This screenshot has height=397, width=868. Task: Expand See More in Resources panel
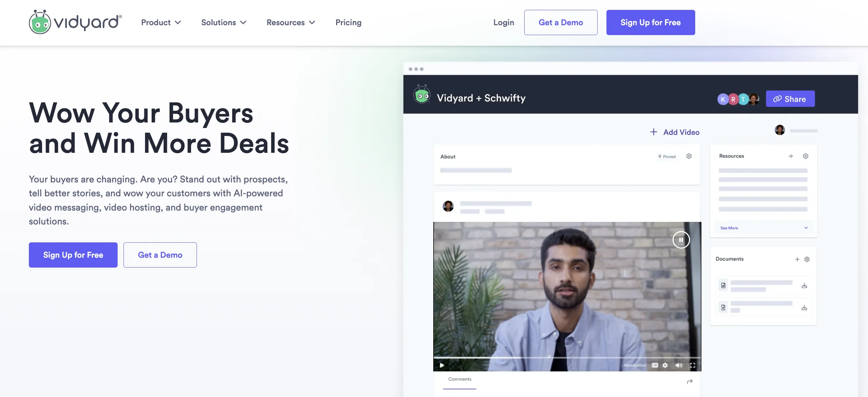click(x=764, y=228)
